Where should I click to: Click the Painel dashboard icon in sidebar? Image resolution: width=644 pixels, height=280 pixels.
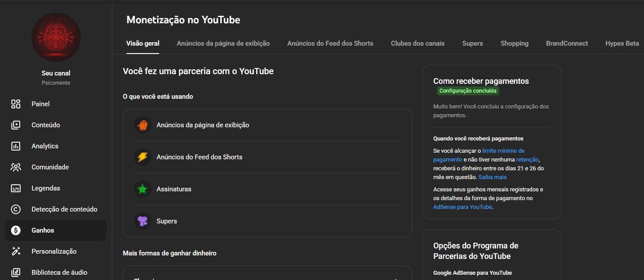16,104
